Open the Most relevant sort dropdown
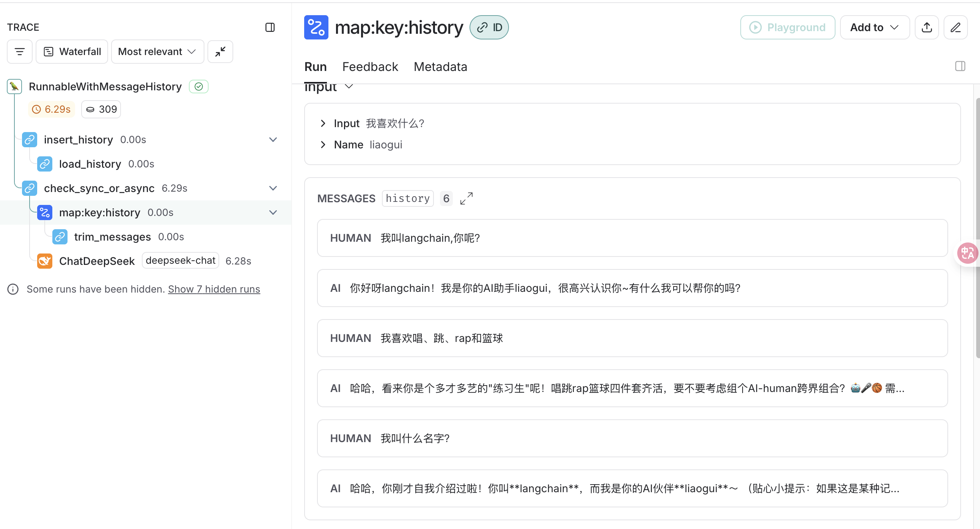The height and width of the screenshot is (529, 980). click(157, 51)
